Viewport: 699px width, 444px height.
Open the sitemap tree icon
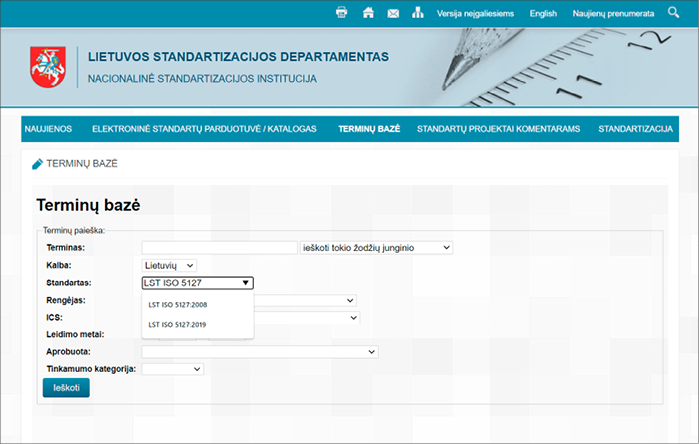pyautogui.click(x=418, y=13)
